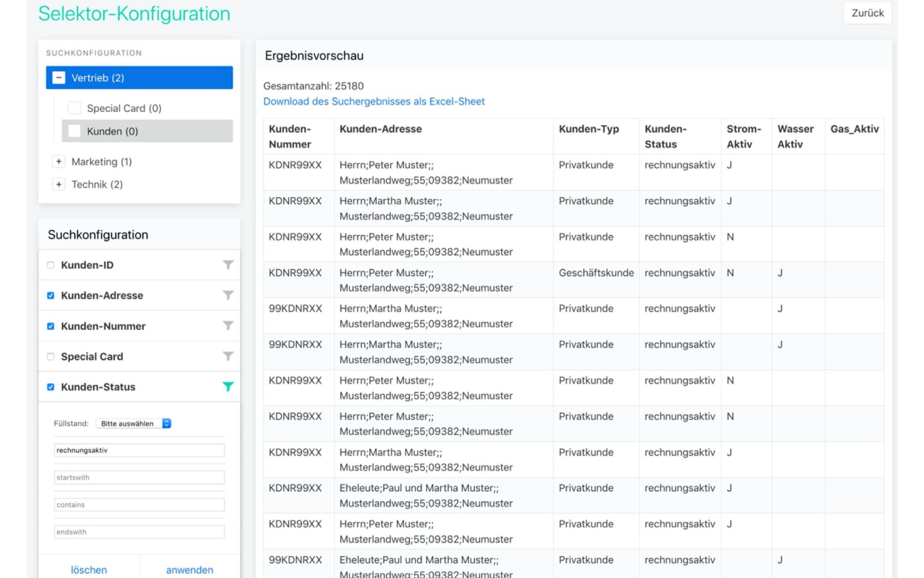The width and height of the screenshot is (924, 578).
Task: Open the Füllstand dropdown
Action: [134, 423]
